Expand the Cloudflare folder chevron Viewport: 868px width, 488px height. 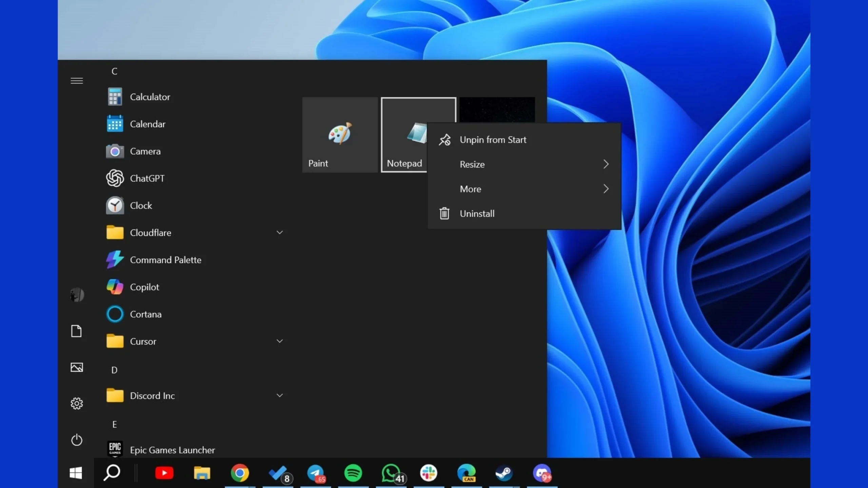tap(280, 232)
